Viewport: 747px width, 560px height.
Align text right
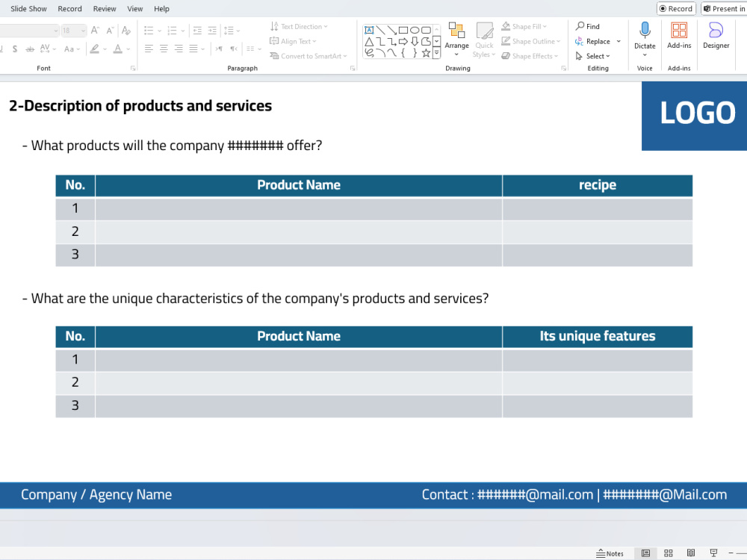tap(179, 49)
